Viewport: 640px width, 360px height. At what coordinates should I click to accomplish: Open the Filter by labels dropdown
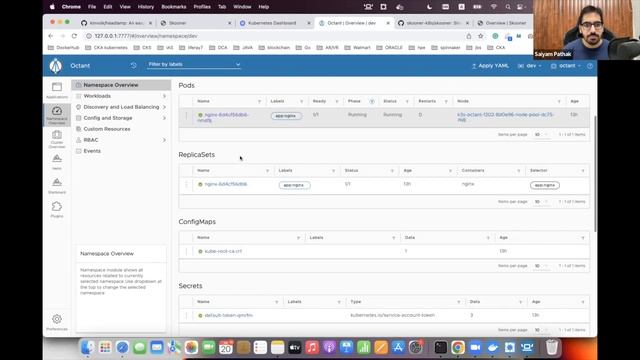pyautogui.click(x=194, y=64)
